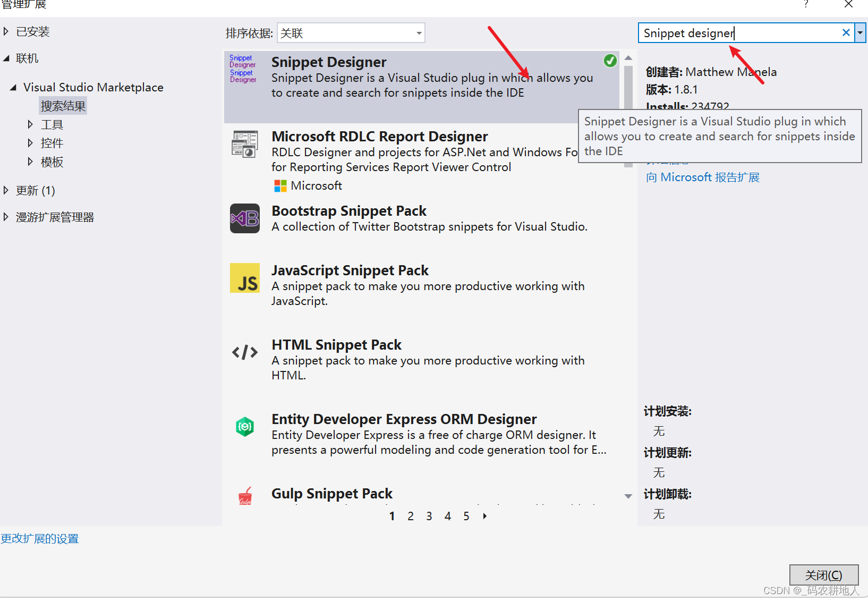Viewport: 868px width, 601px height.
Task: Click the Bootstrap Snippet Pack icon
Action: coord(245,218)
